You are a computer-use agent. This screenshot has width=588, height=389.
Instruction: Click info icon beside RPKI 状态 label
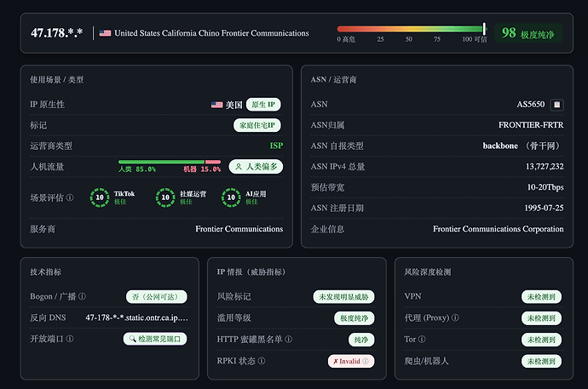pos(262,361)
